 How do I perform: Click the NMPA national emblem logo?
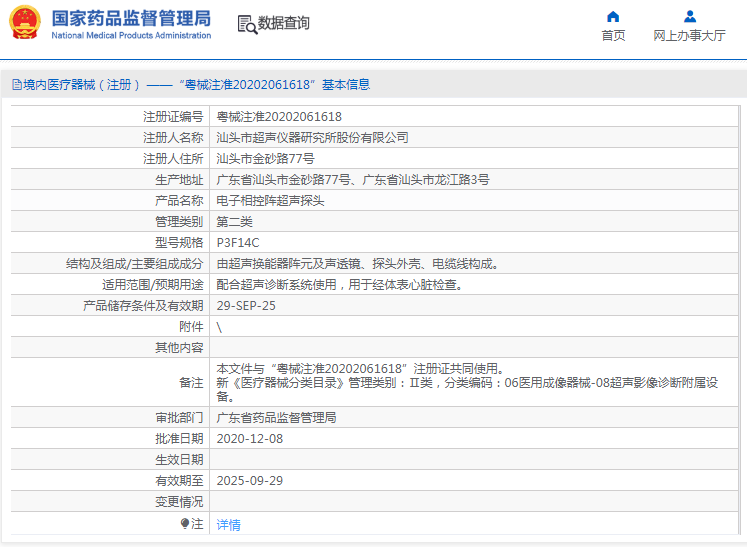coord(25,24)
